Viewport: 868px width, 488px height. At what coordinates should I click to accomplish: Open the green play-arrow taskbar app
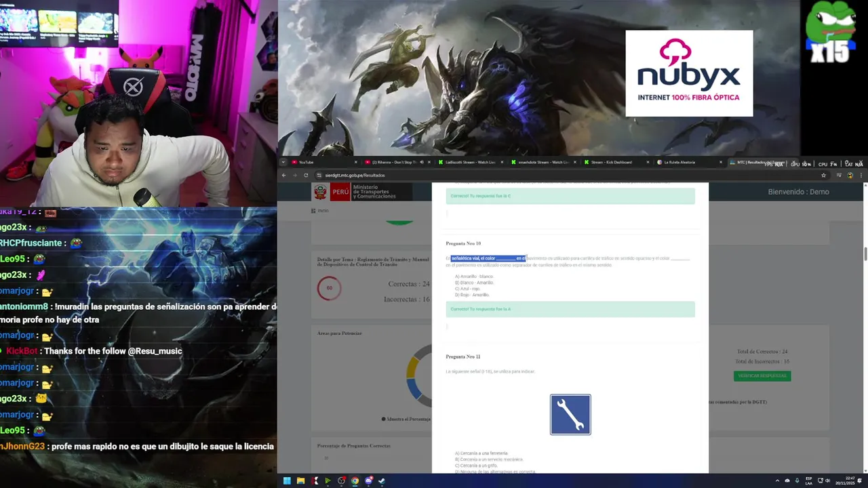pyautogui.click(x=328, y=481)
